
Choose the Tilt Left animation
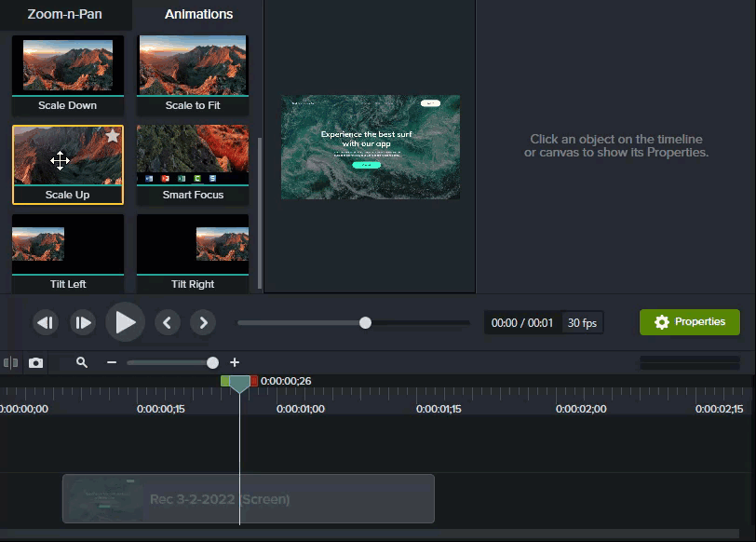68,253
